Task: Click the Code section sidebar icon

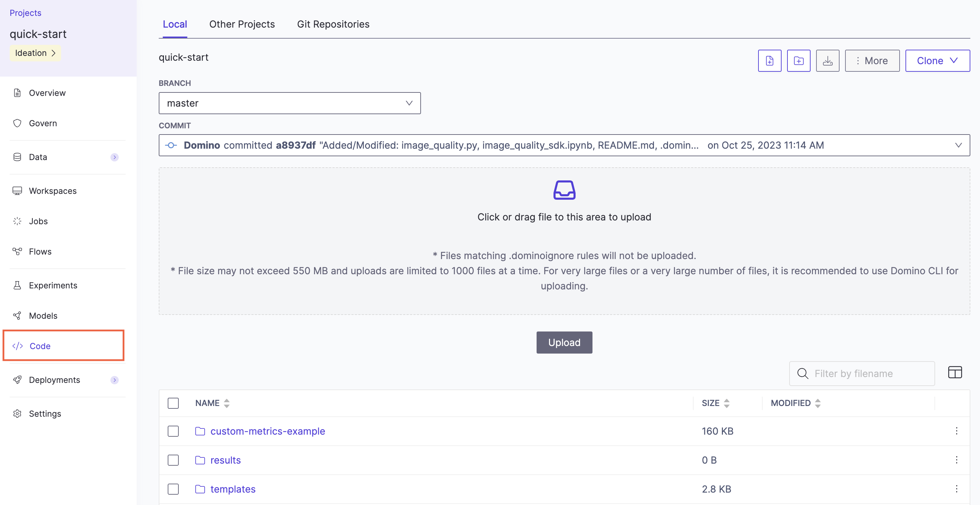Action: 18,346
